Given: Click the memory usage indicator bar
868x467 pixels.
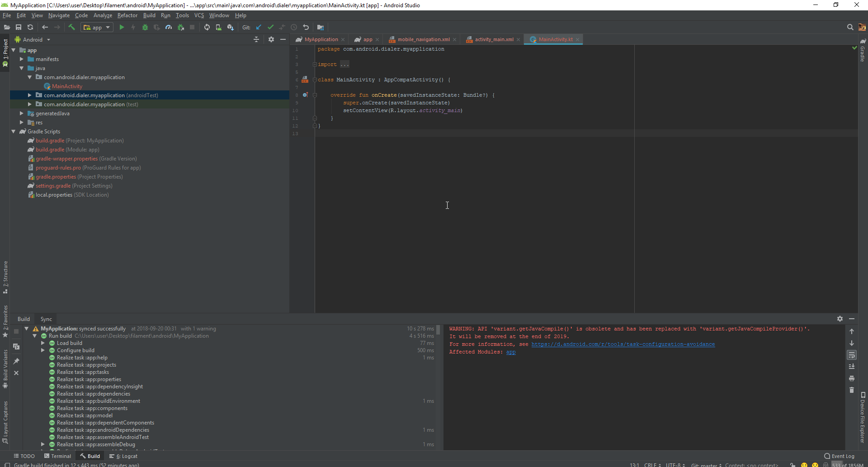Looking at the screenshot, I should [x=848, y=465].
